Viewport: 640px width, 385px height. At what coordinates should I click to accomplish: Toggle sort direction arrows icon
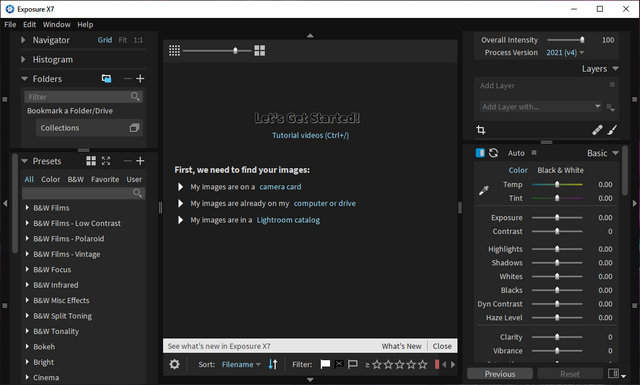tap(273, 364)
